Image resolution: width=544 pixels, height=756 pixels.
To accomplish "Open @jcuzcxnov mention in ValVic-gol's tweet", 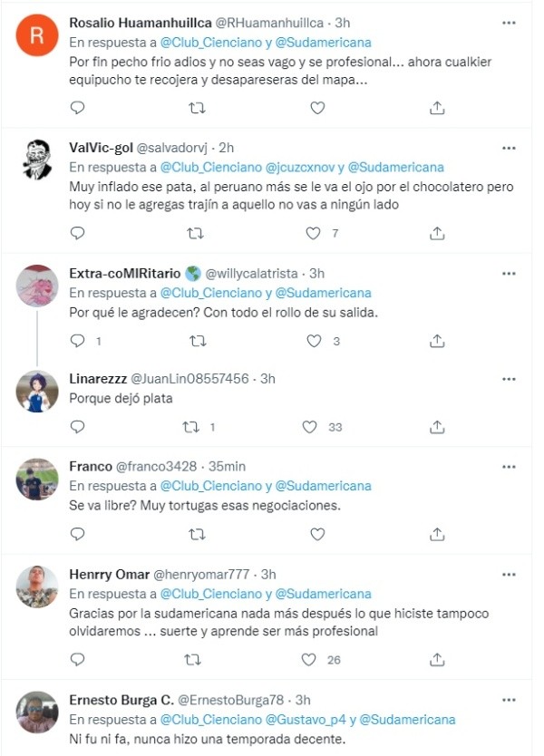I will (299, 168).
